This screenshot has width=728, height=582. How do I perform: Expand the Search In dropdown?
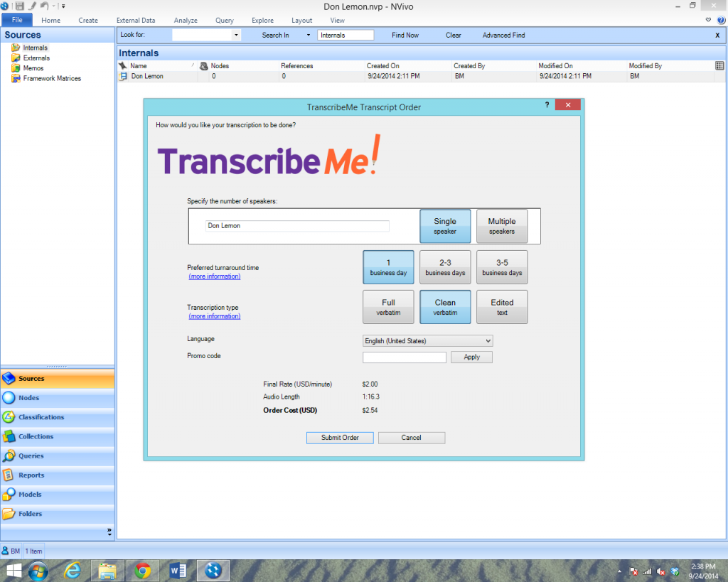click(x=309, y=36)
